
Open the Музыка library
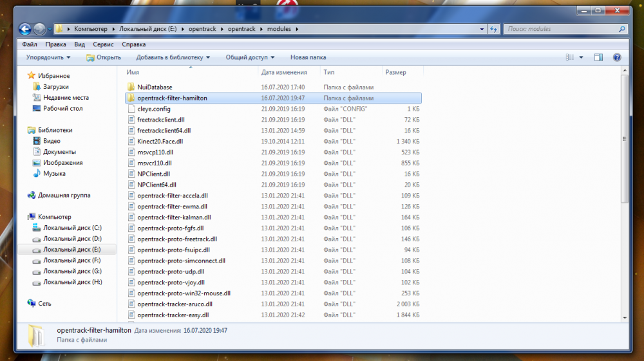(x=54, y=174)
